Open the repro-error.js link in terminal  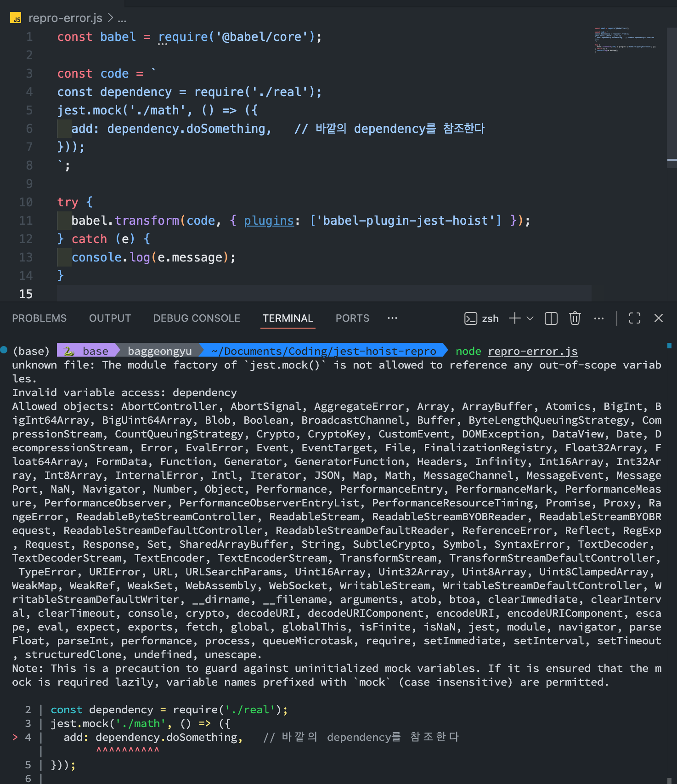pyautogui.click(x=533, y=351)
